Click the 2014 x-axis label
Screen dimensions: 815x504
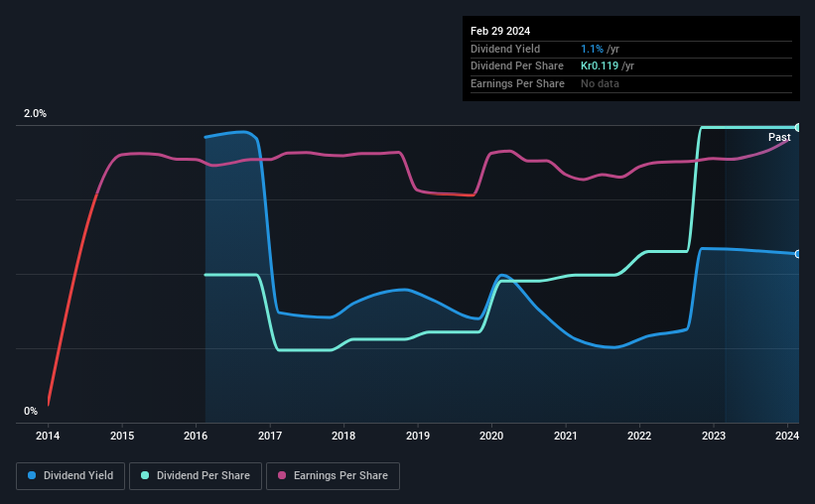coord(48,436)
